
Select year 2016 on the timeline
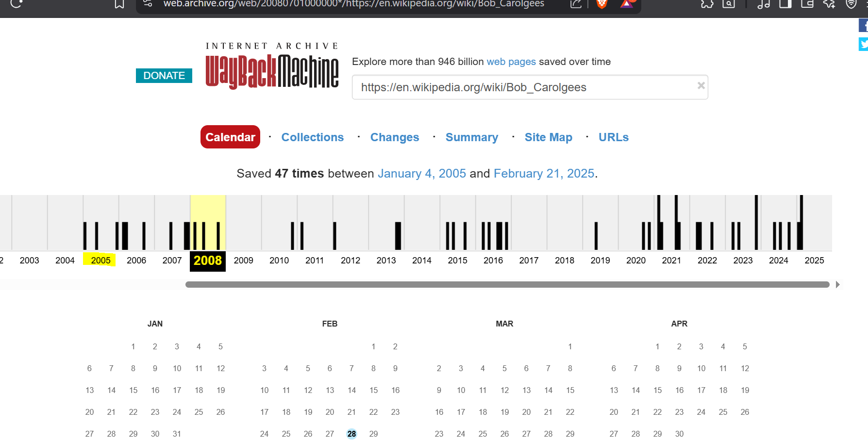(x=493, y=261)
